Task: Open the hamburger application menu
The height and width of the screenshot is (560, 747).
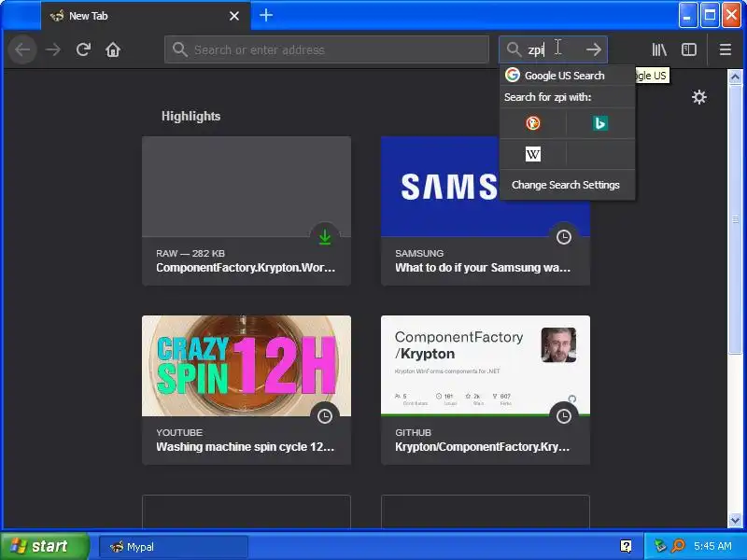Action: [x=726, y=49]
